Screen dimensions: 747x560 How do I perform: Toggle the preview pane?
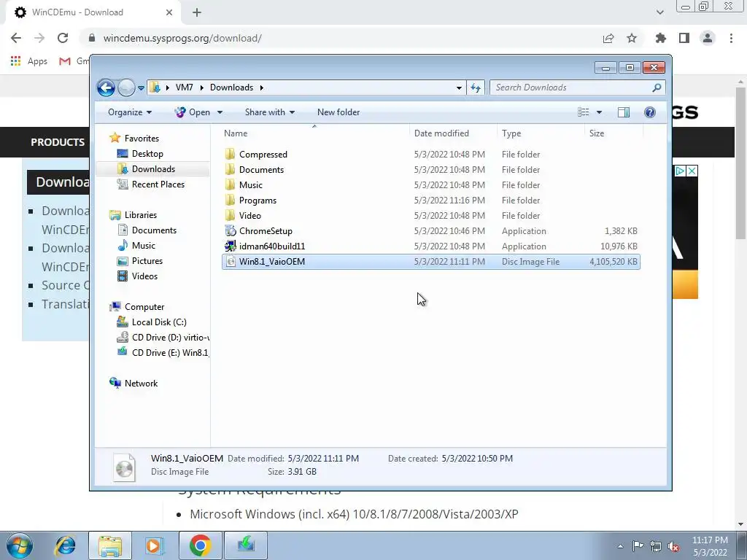pos(624,112)
